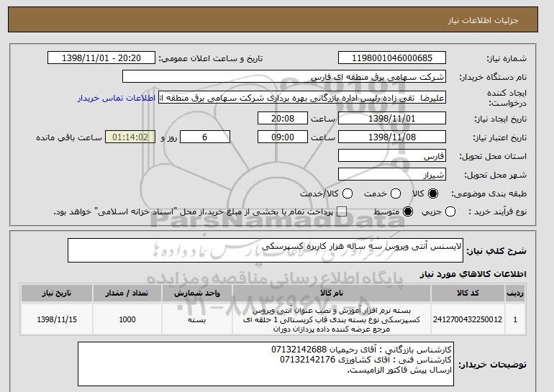This screenshot has width=554, height=392.
Task: Click the remaining time countdown 01:14:02
Action: point(130,137)
